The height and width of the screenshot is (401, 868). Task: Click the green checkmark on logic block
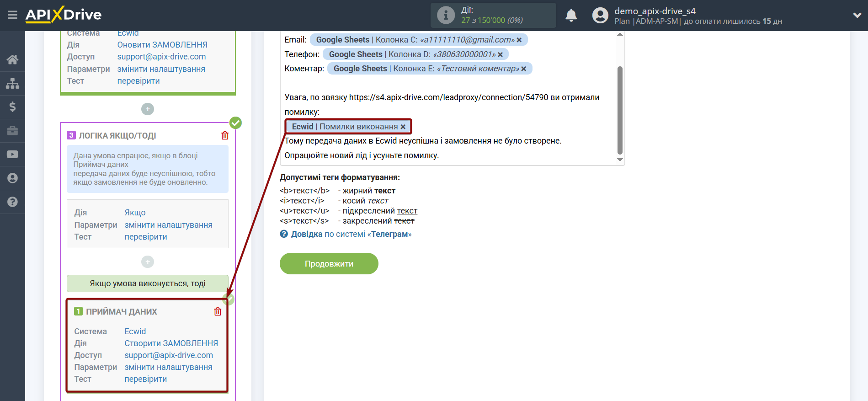235,123
